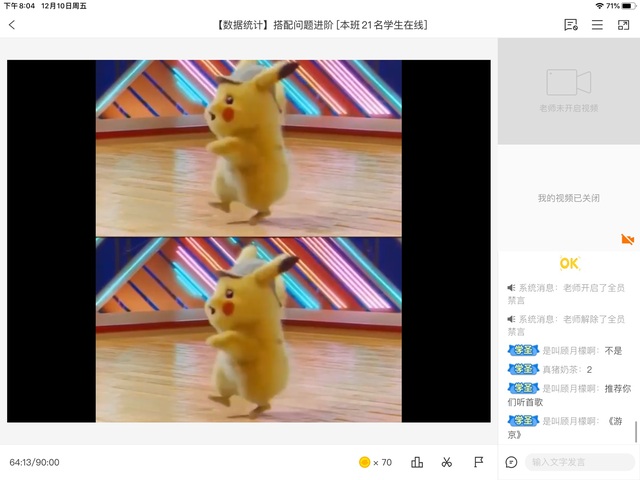
Task: Click the 学圣 badge beside 真猪奶茶
Action: point(523,369)
